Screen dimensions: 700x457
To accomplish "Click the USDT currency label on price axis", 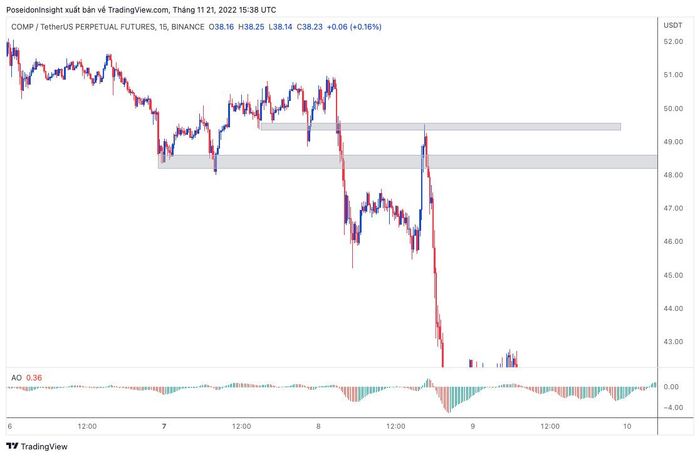I will [x=672, y=24].
